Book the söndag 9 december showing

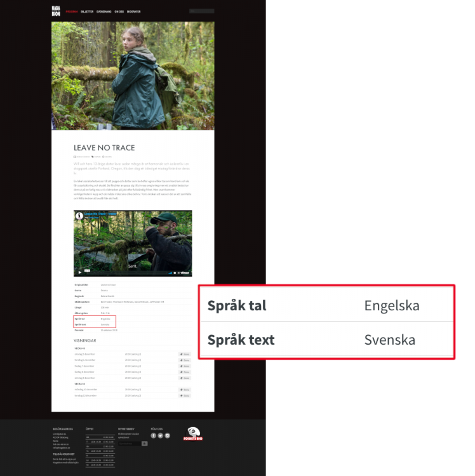(x=185, y=378)
